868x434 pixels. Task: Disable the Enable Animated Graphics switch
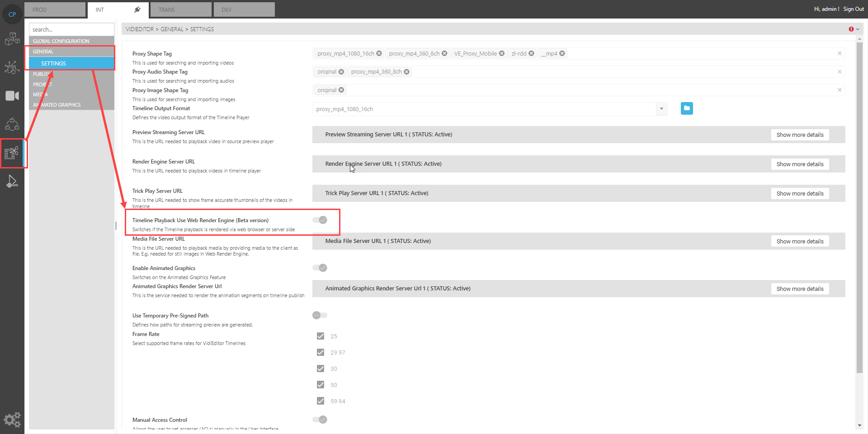[320, 268]
